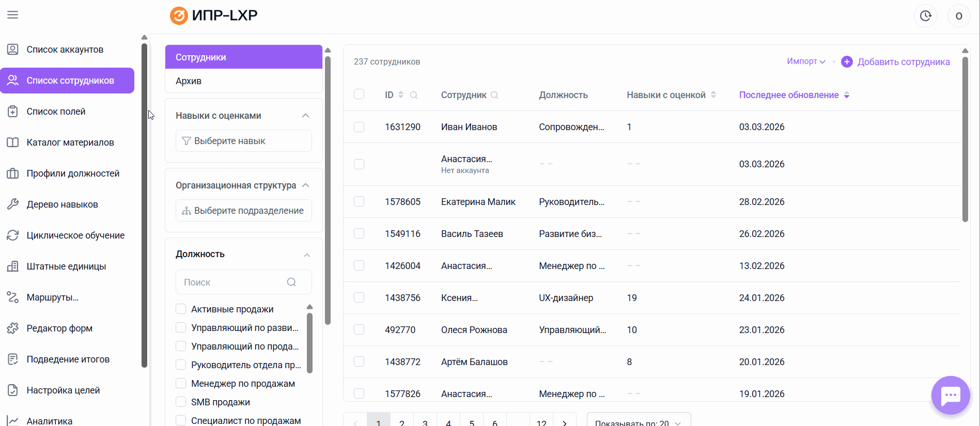Image resolution: width=980 pixels, height=426 pixels.
Task: Collapse the Организационная структура section
Action: [x=305, y=185]
